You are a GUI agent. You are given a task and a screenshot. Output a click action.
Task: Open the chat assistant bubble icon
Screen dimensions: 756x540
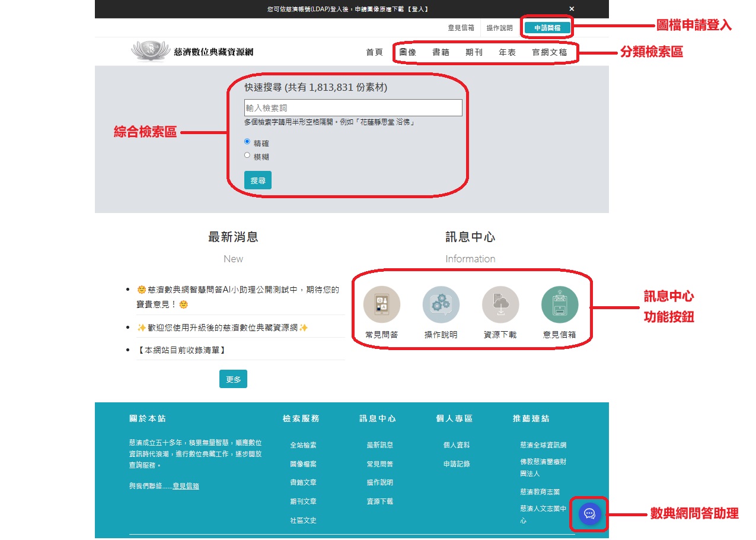[x=590, y=514]
